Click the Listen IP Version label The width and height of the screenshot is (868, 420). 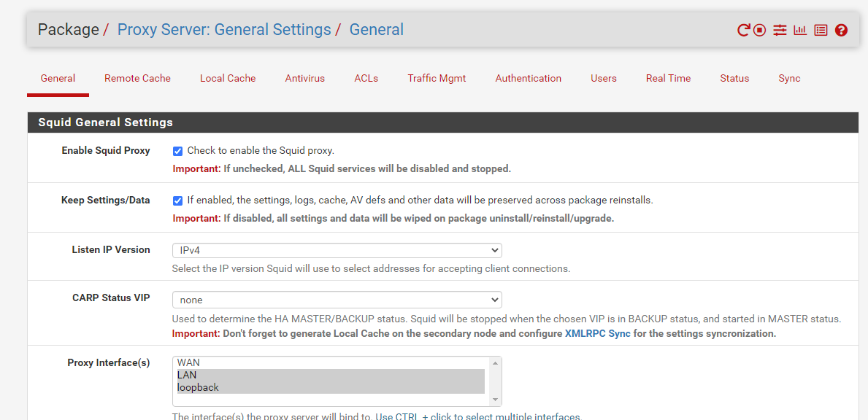pos(111,250)
